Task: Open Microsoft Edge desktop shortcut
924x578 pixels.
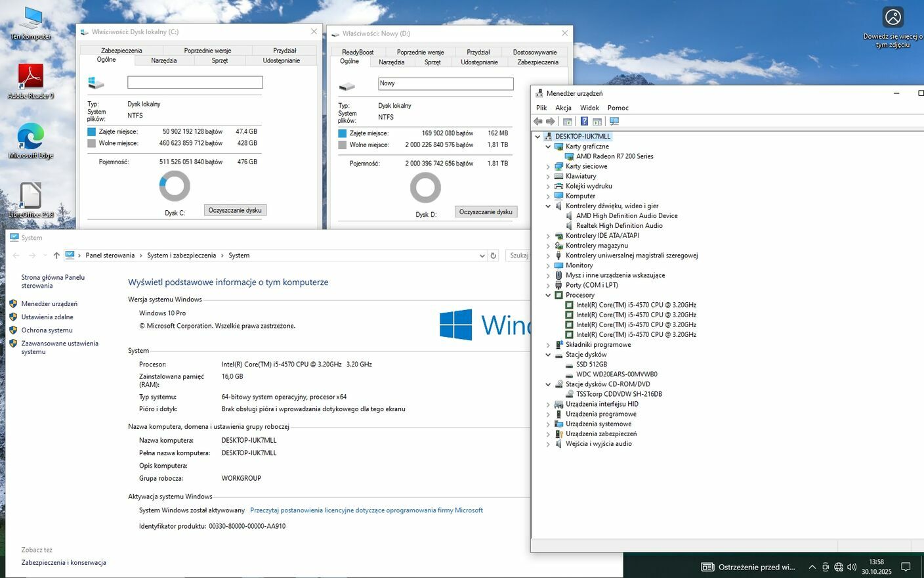Action: [x=30, y=138]
